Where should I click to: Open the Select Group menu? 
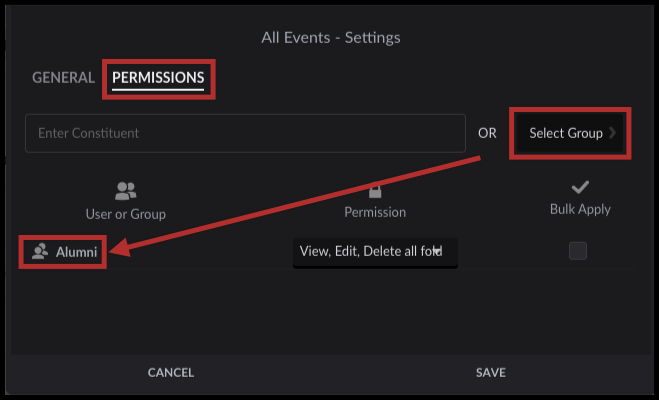click(x=570, y=133)
